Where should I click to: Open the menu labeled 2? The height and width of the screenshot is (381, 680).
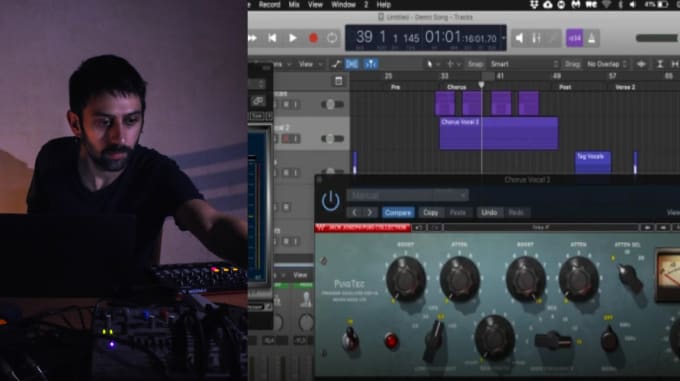tap(366, 5)
